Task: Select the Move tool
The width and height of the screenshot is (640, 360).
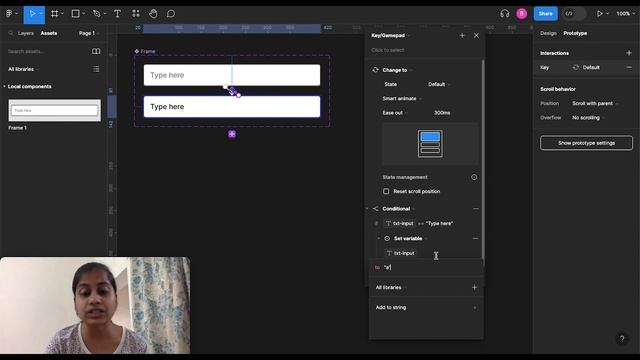Action: [x=32, y=14]
